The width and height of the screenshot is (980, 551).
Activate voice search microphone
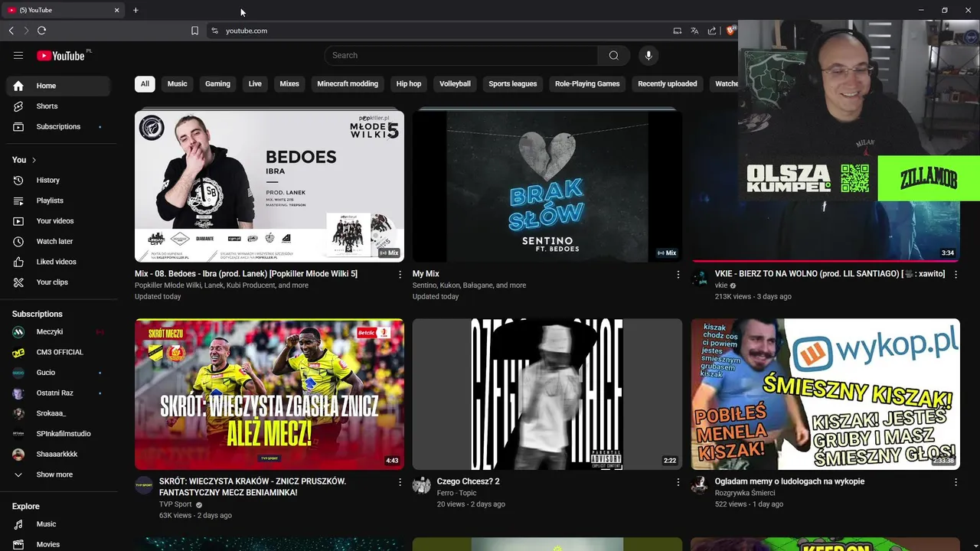[x=648, y=55]
